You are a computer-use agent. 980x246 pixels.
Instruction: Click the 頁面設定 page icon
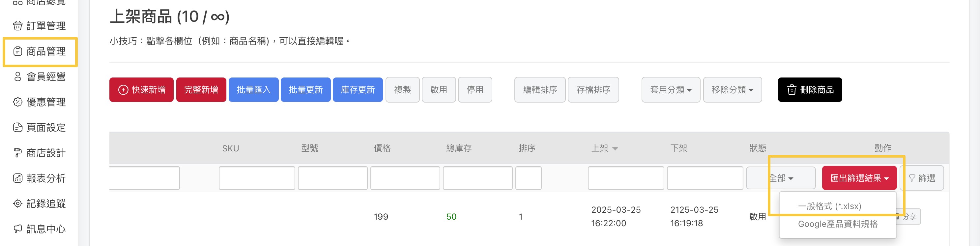click(x=17, y=128)
